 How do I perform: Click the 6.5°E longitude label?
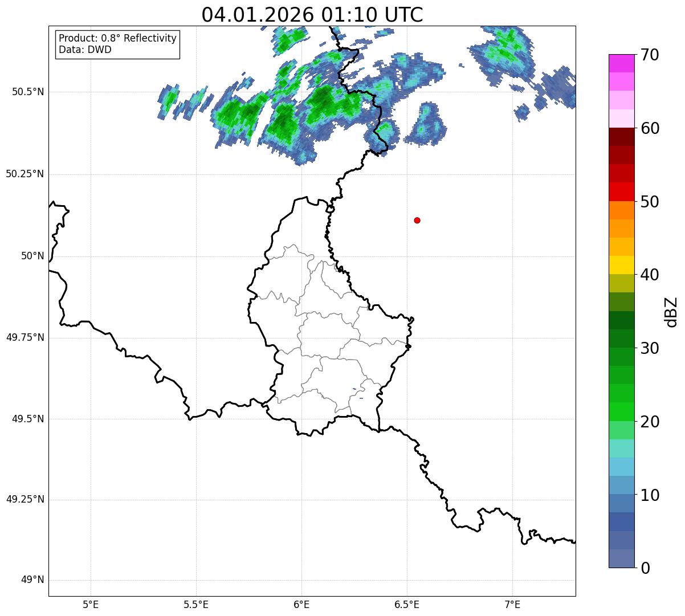pos(407,604)
